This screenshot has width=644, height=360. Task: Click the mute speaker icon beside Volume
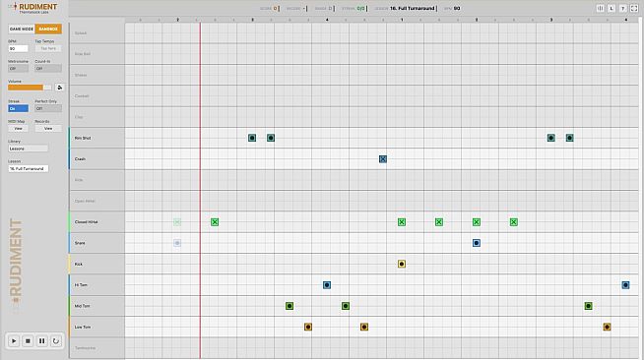(59, 88)
